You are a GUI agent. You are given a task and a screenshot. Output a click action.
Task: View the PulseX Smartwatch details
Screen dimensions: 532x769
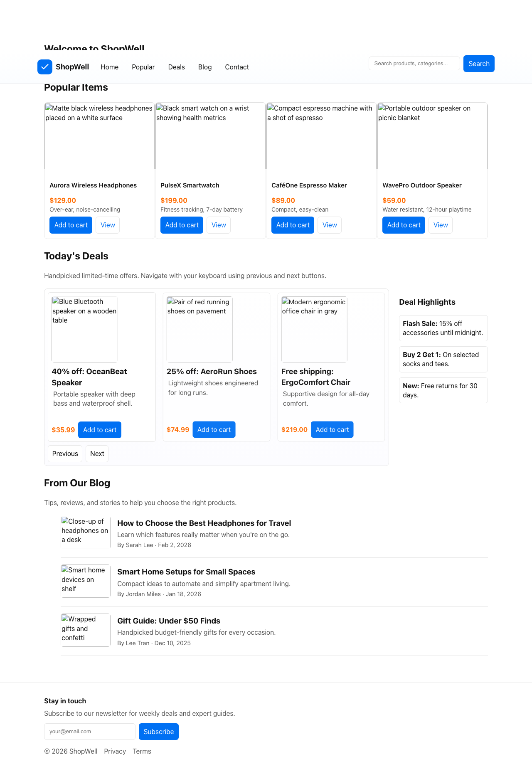(x=218, y=225)
